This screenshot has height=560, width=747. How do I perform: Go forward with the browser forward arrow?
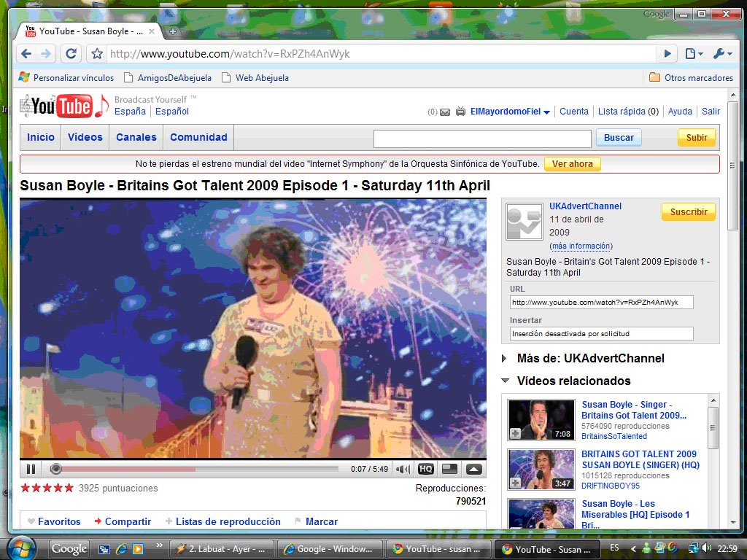[46, 54]
